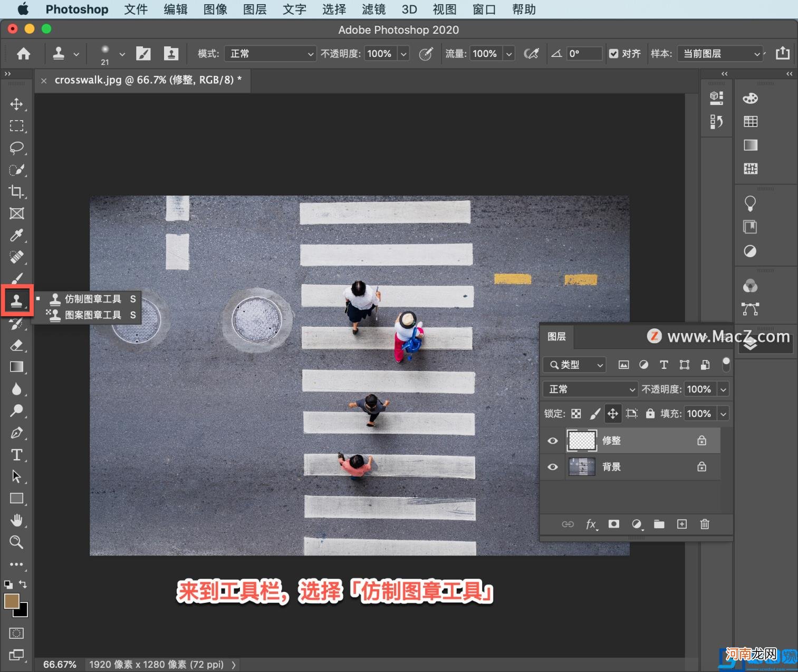This screenshot has width=798, height=672.
Task: Select the Pen tool
Action: point(16,433)
